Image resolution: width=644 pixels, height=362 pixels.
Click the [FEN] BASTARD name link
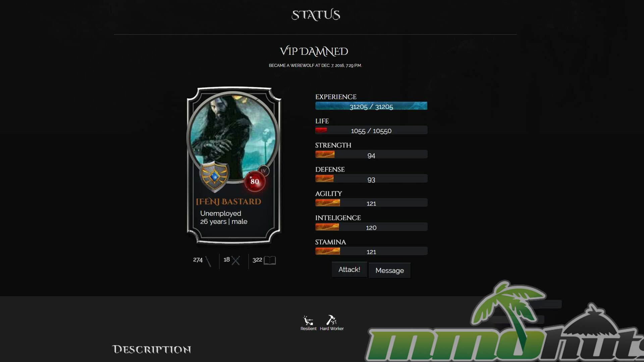228,201
